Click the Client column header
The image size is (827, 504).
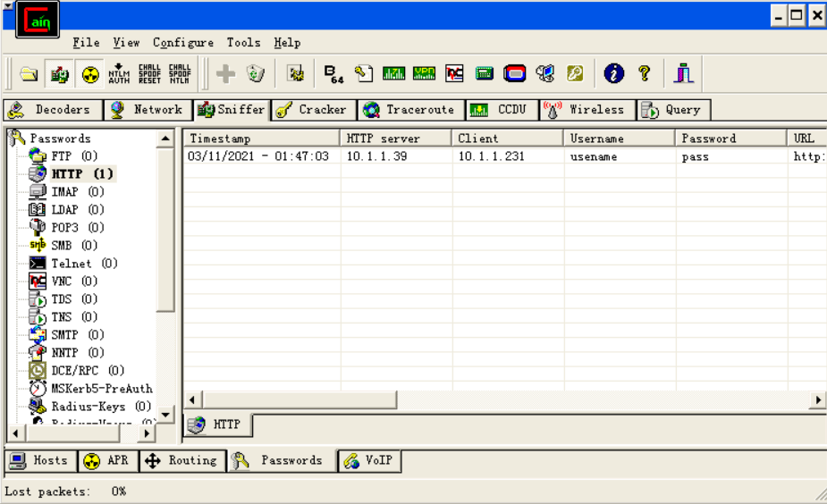(x=508, y=139)
